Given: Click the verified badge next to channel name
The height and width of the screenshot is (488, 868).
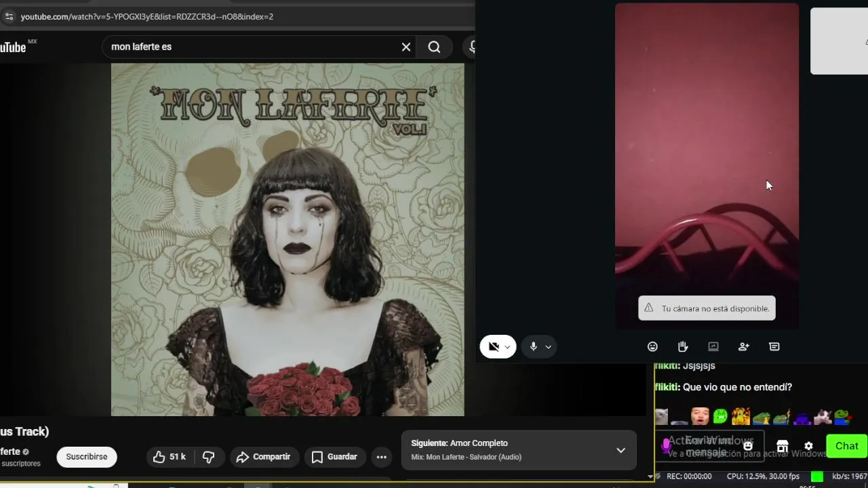Looking at the screenshot, I should (26, 451).
